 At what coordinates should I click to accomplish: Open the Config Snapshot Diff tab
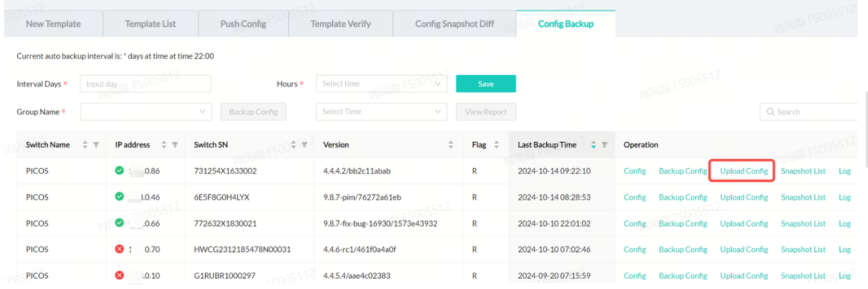[454, 24]
